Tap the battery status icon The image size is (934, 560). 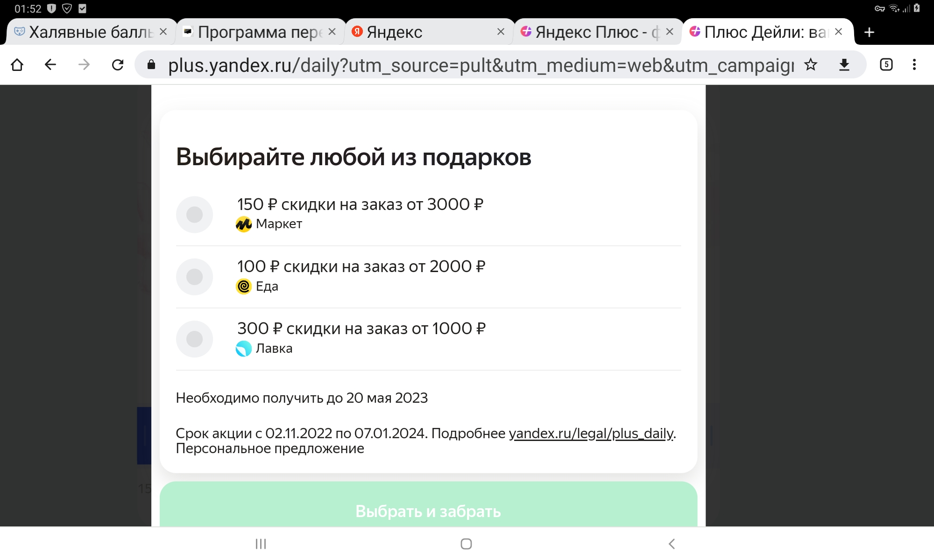coord(917,8)
